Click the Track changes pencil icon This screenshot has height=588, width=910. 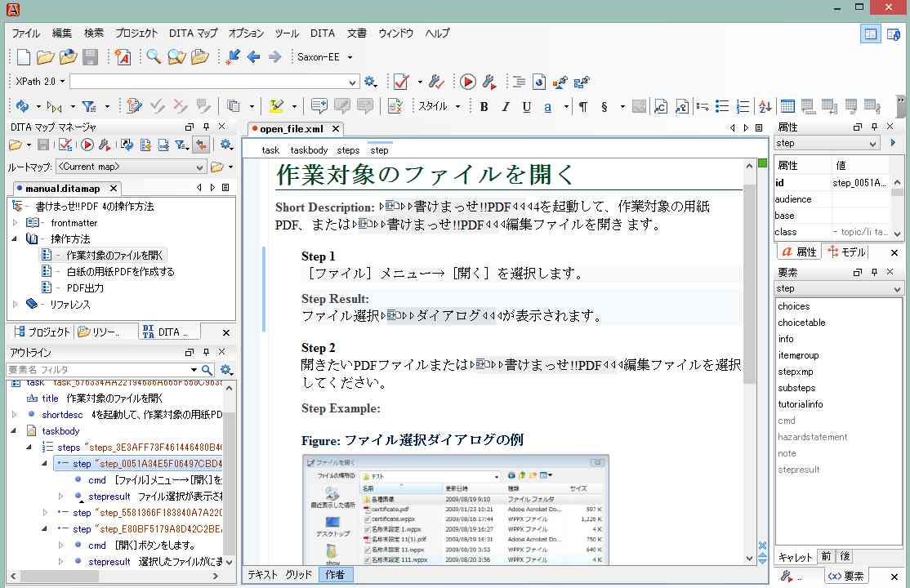point(134,106)
